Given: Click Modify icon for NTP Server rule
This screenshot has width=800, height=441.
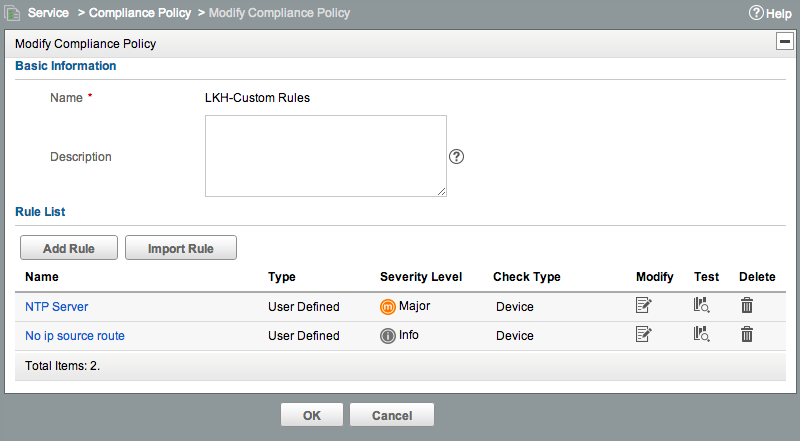Looking at the screenshot, I should (643, 305).
